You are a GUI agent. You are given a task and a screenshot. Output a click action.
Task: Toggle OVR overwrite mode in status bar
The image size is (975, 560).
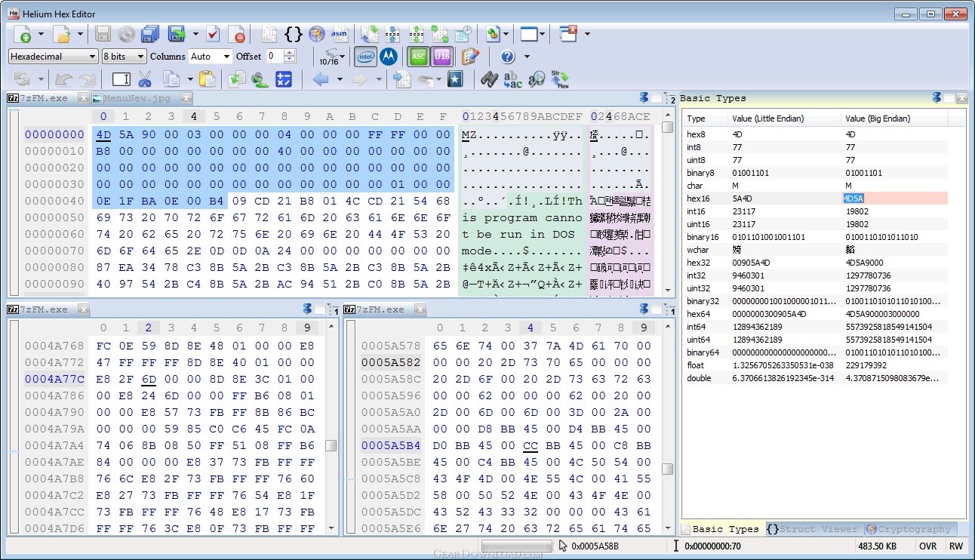[927, 546]
